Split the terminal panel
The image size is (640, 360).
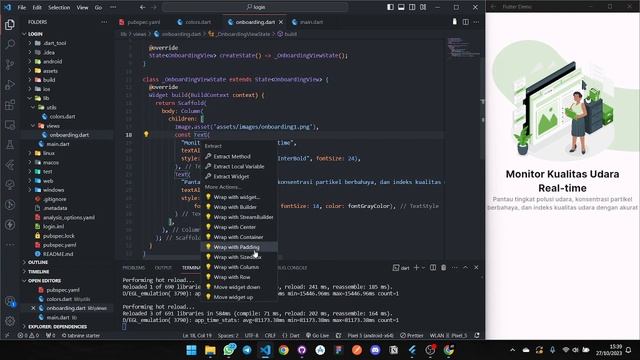433,268
